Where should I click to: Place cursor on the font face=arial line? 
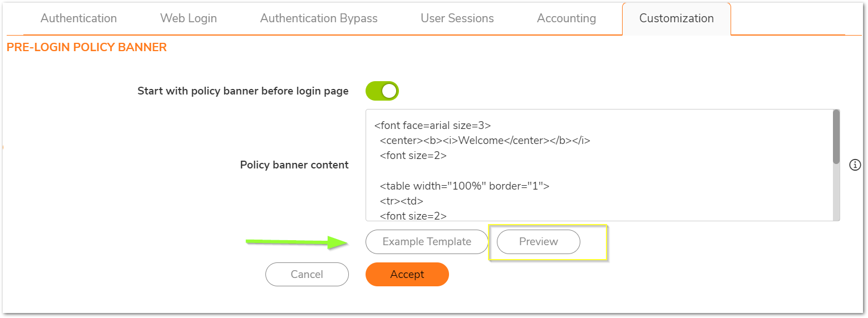pyautogui.click(x=432, y=126)
